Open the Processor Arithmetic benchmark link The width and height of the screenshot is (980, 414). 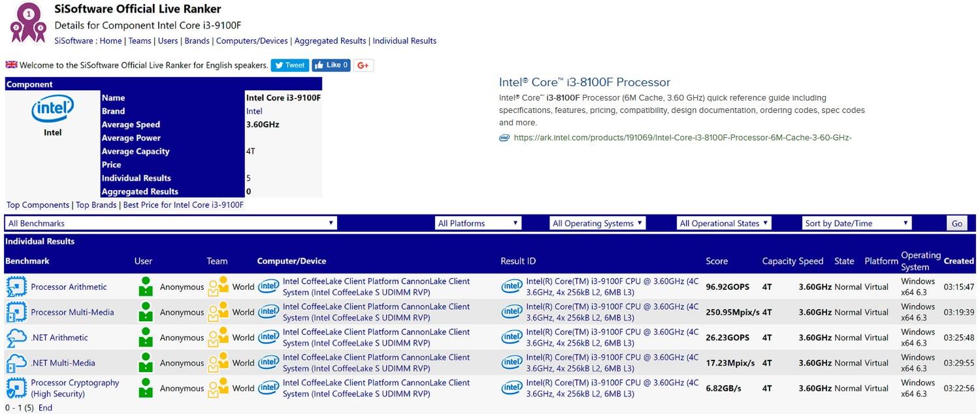tap(69, 287)
